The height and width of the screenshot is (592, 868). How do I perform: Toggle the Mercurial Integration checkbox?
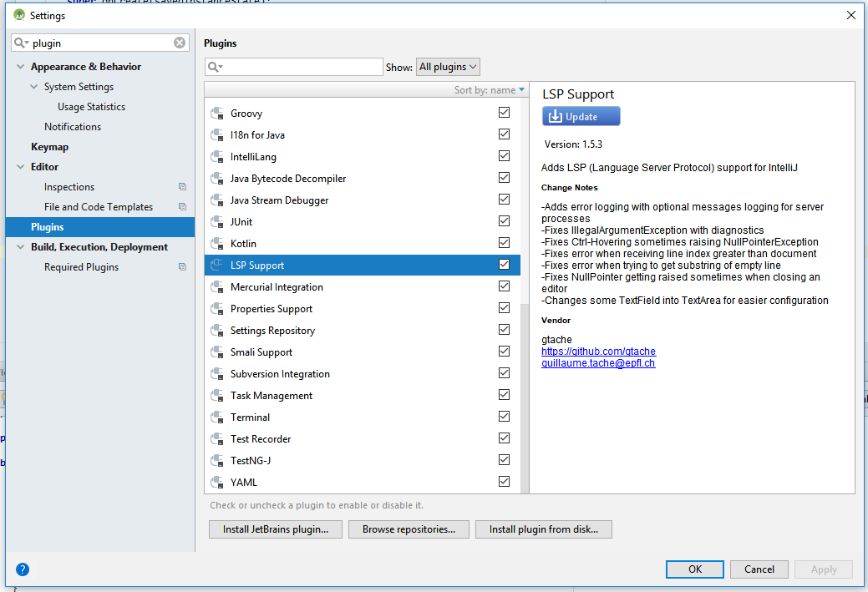point(504,286)
